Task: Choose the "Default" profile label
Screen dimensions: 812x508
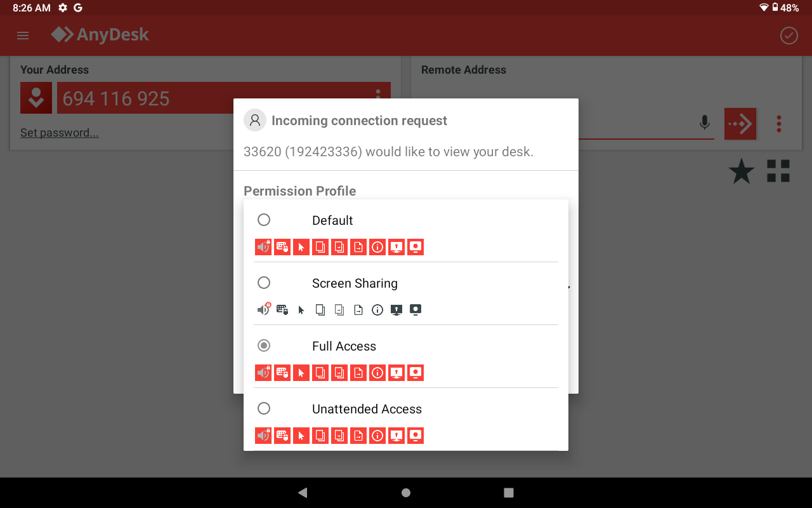Action: [x=332, y=220]
